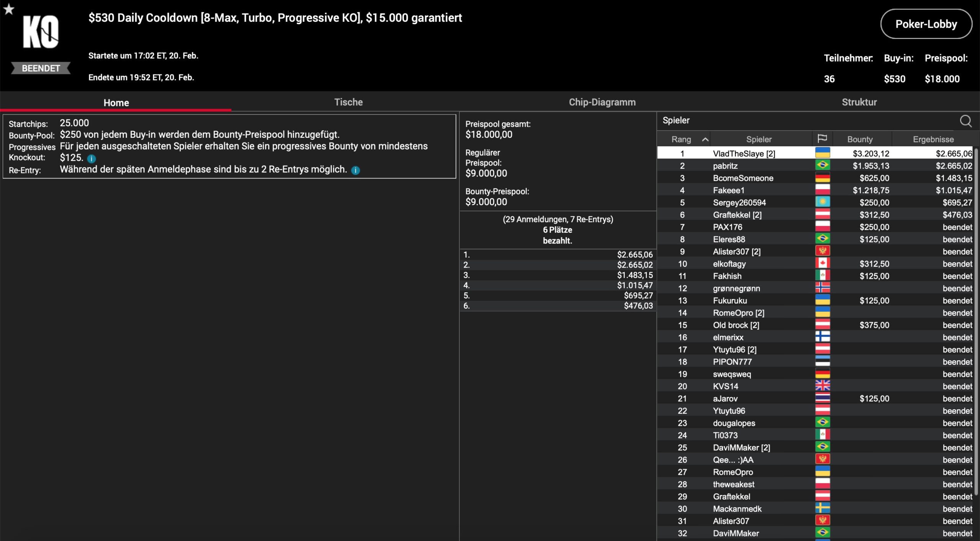Switch to the Tische tab
This screenshot has height=541, width=980.
coord(348,102)
